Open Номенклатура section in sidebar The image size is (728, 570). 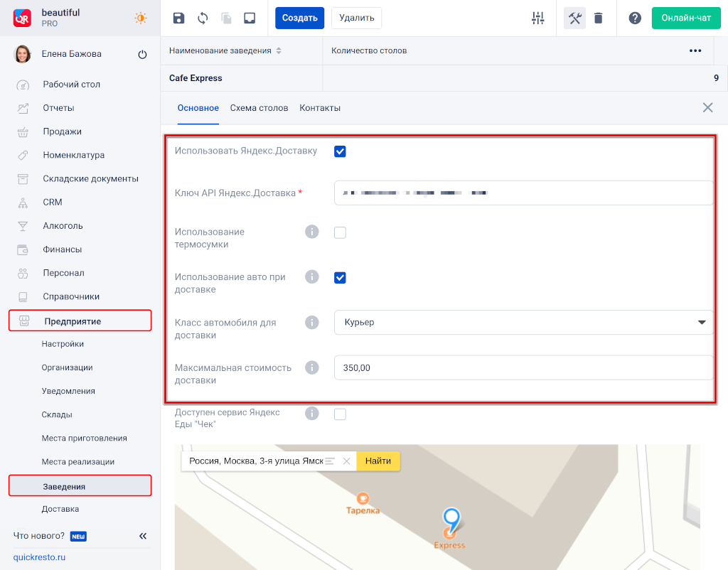74,155
